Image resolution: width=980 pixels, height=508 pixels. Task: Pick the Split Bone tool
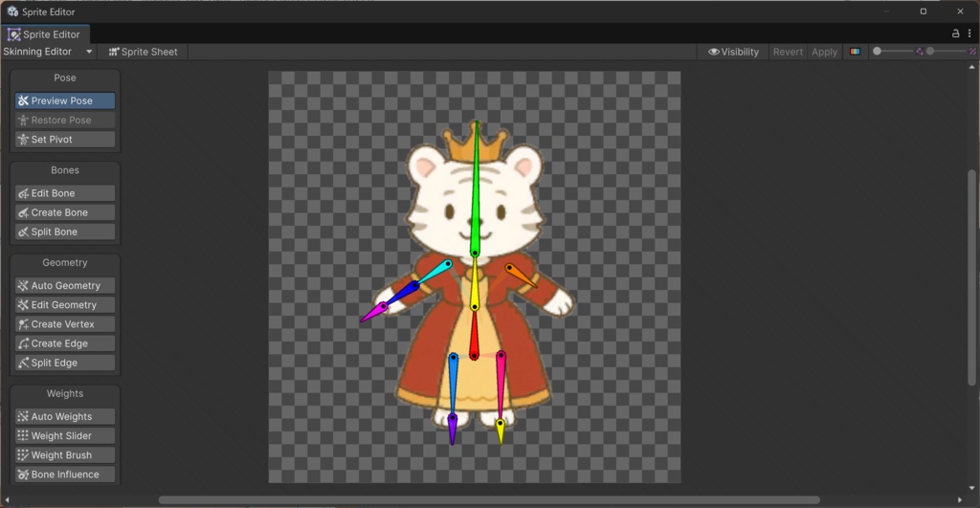click(x=65, y=232)
